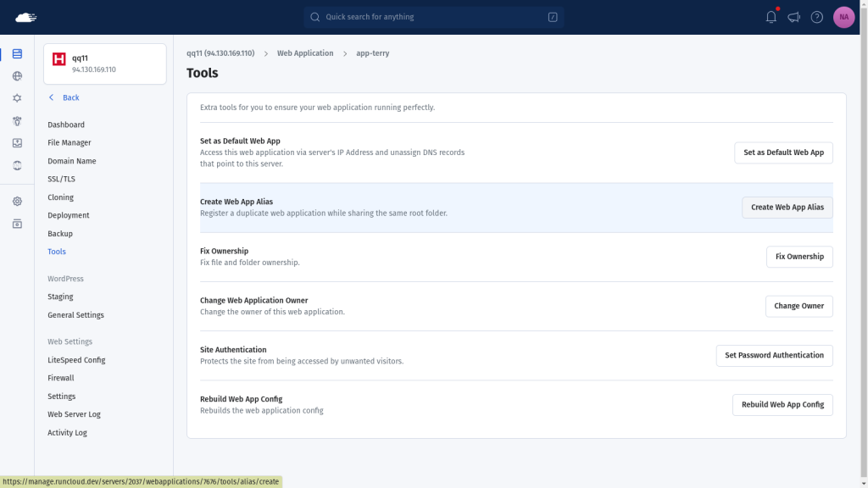Open the globe web apps icon

(x=17, y=75)
